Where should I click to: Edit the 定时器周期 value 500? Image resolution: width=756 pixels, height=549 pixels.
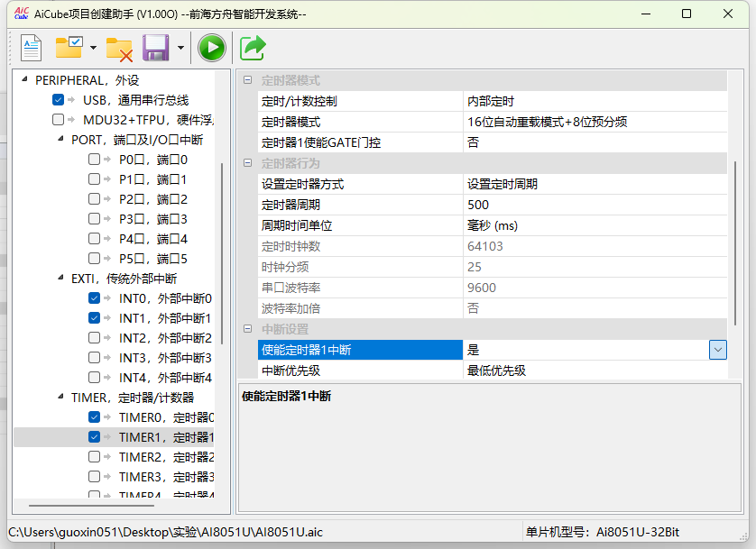pos(595,205)
